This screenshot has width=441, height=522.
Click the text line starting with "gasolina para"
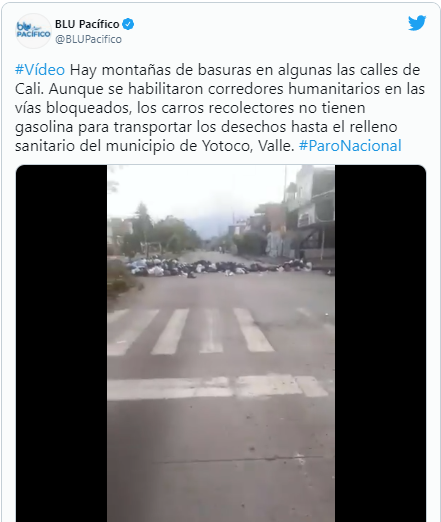pyautogui.click(x=206, y=127)
